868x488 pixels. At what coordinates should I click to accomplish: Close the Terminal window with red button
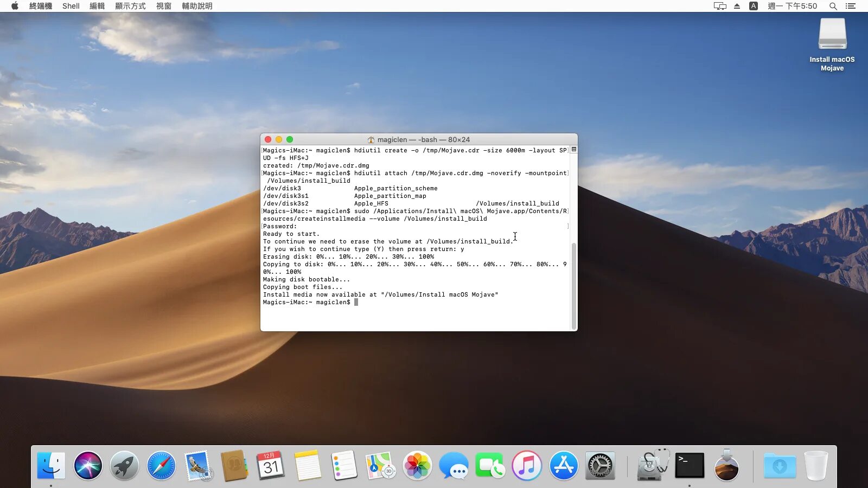tap(268, 139)
